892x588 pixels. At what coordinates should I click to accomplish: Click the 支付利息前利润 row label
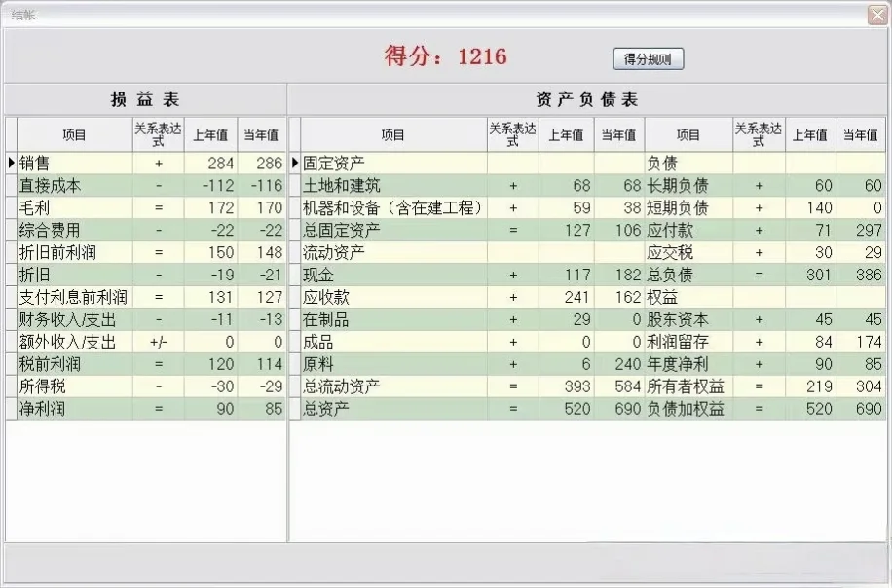tap(75, 297)
